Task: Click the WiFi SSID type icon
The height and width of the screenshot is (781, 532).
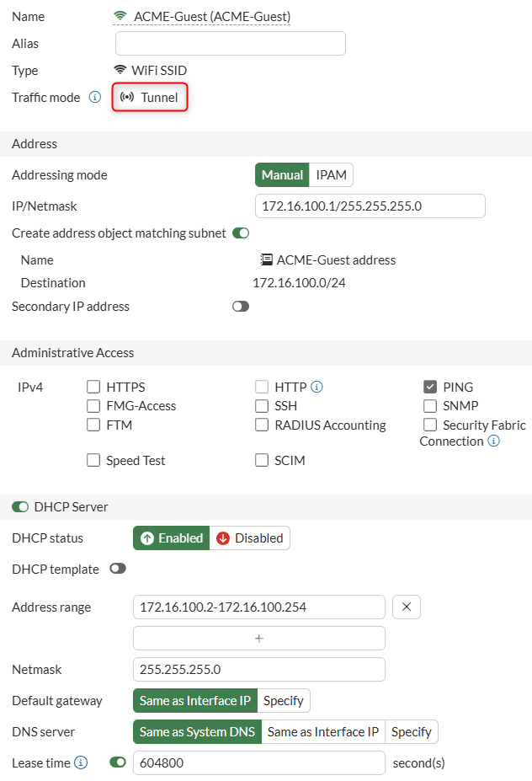Action: 120,70
